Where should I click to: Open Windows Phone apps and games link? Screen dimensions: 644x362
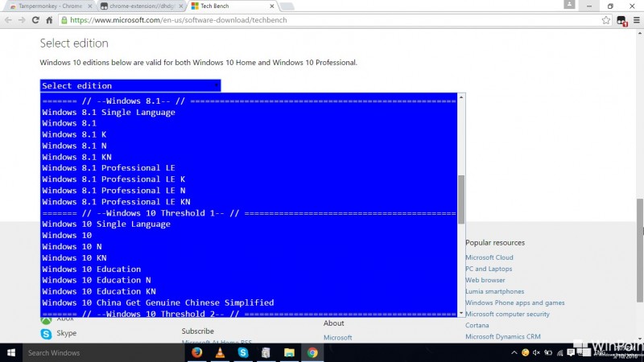(x=515, y=302)
